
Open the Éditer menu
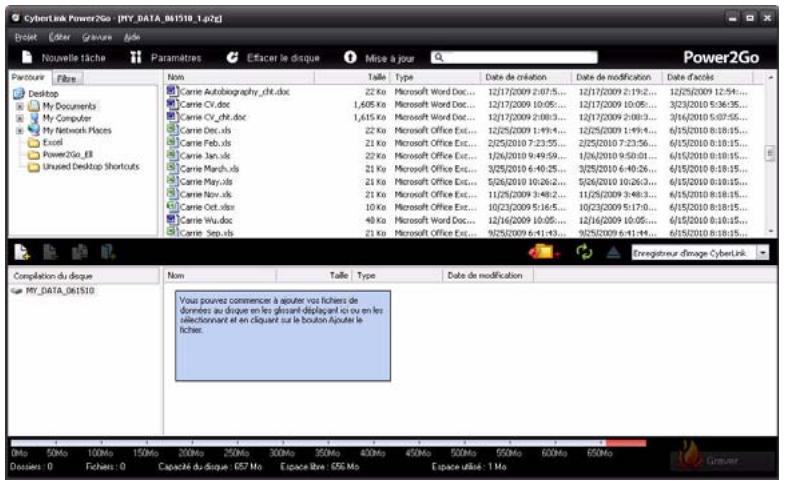coord(60,37)
